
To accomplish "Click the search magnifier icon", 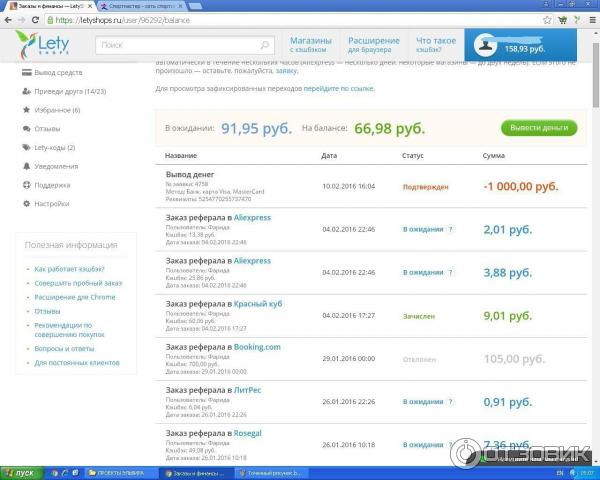I will 264,45.
